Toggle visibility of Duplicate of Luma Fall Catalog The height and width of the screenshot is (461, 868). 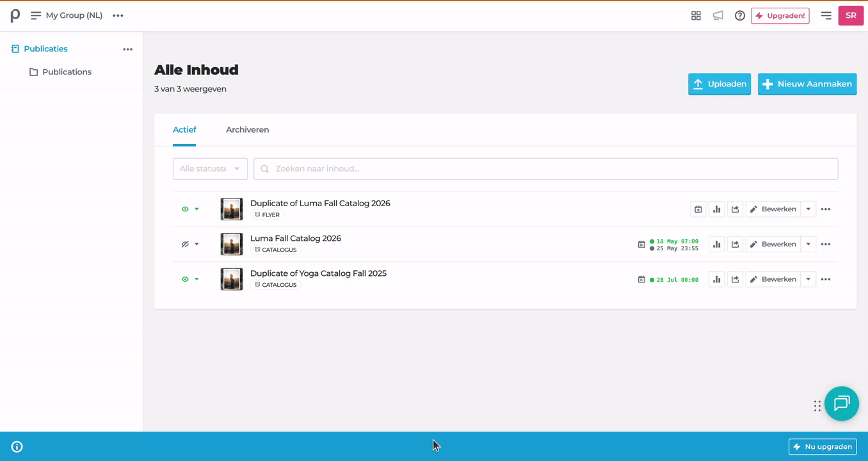point(185,209)
